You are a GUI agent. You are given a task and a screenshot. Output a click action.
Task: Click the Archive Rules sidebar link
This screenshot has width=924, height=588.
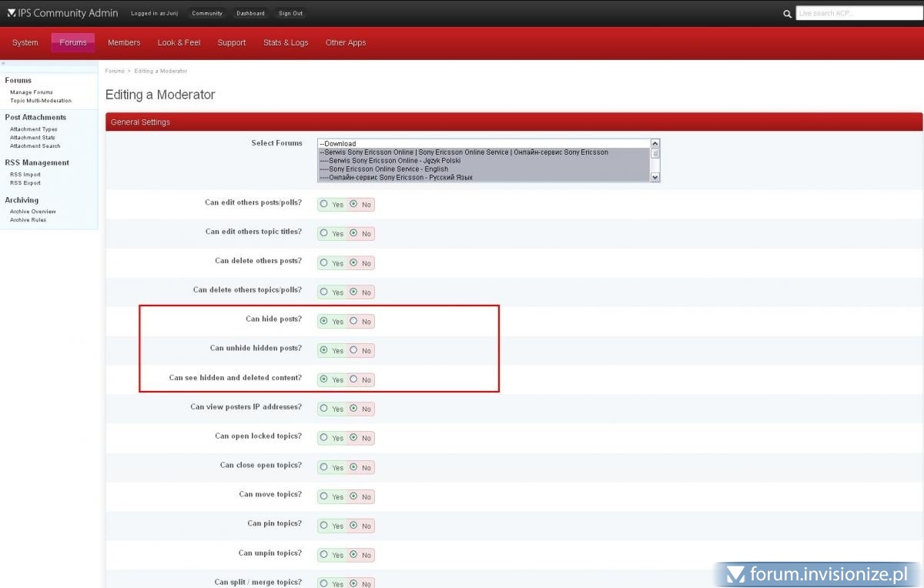click(28, 220)
